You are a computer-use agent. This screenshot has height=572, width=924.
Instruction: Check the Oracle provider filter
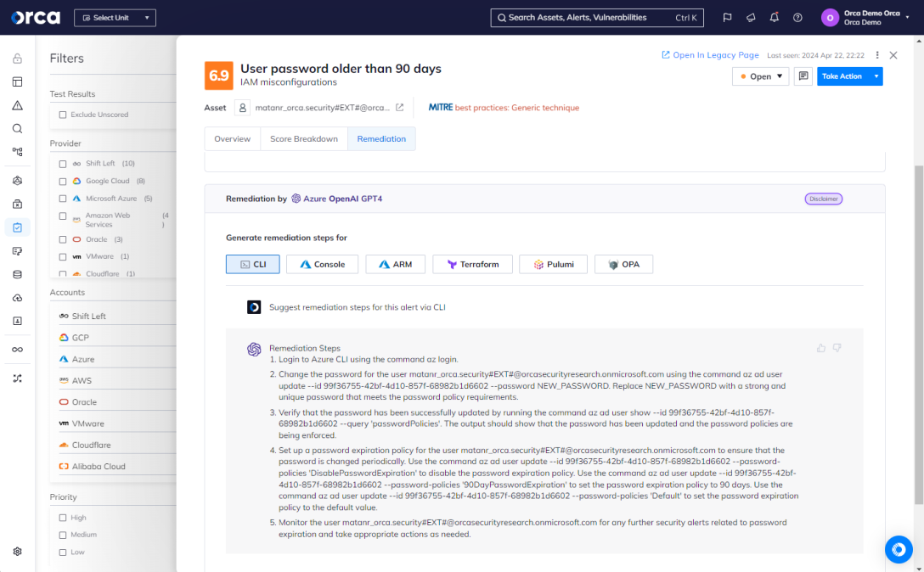point(63,240)
